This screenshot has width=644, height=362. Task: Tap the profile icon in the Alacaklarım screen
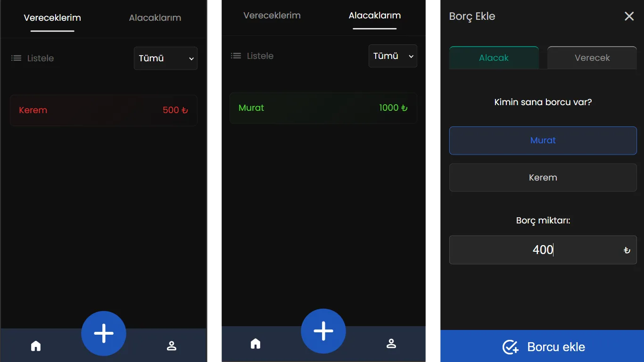point(391,344)
